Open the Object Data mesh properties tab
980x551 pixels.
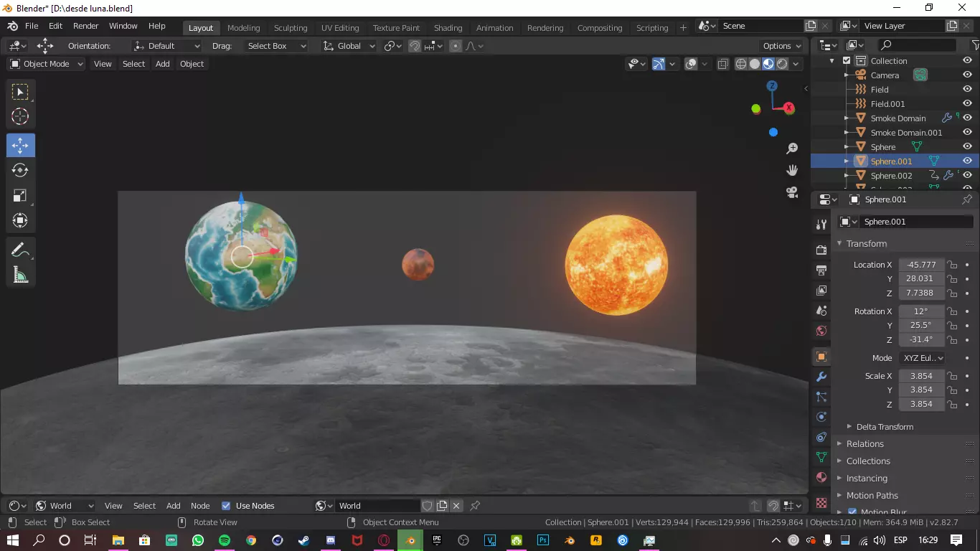tap(821, 457)
